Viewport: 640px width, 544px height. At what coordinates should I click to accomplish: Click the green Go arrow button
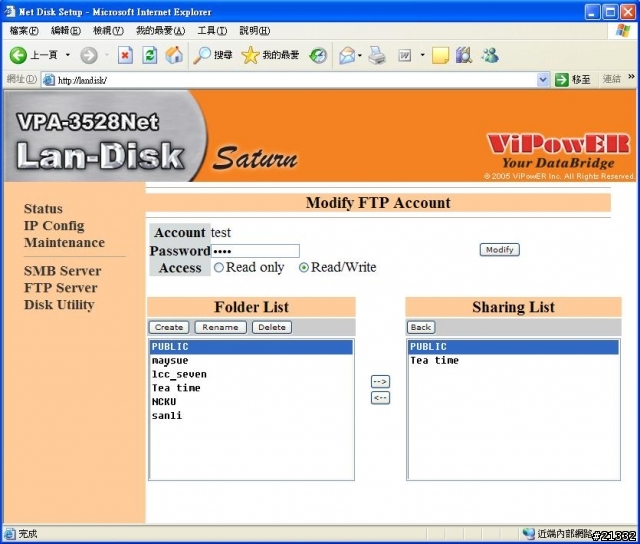(562, 80)
